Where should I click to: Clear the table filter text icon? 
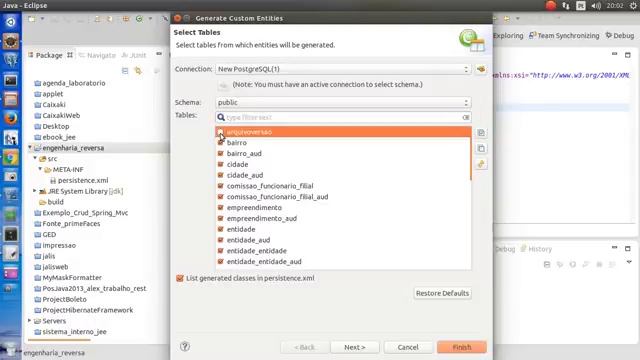pos(466,117)
